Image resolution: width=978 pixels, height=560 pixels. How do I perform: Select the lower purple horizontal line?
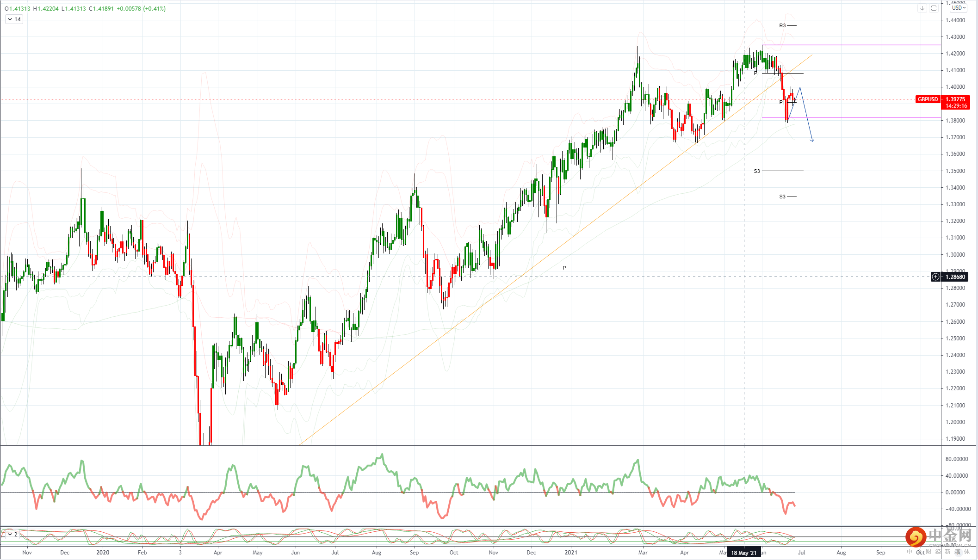point(856,117)
